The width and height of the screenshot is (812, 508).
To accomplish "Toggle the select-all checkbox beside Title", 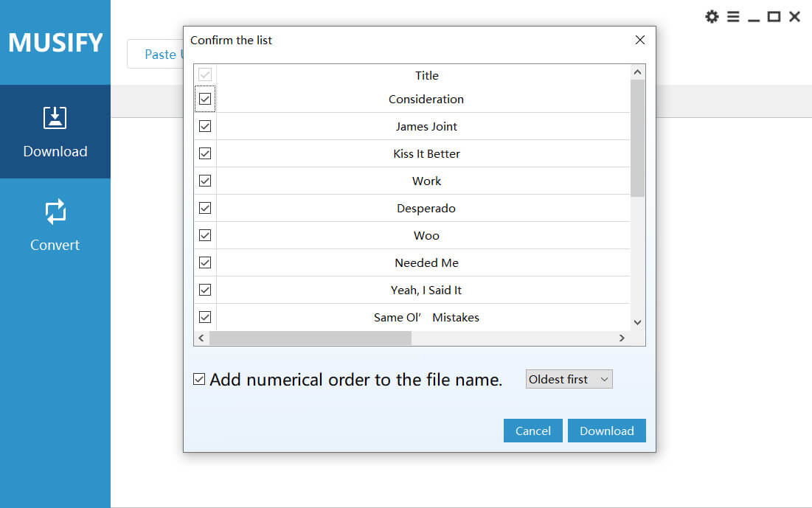I will 205,74.
